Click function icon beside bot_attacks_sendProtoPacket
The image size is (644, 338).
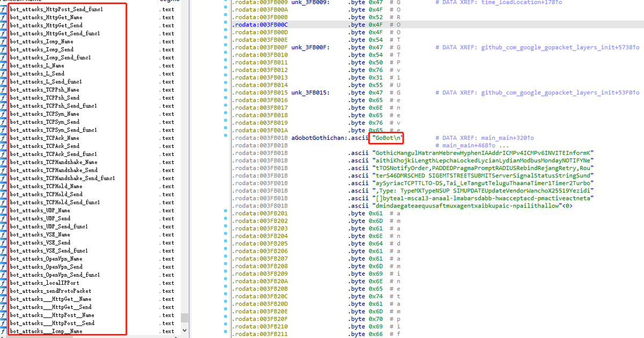coord(4,291)
